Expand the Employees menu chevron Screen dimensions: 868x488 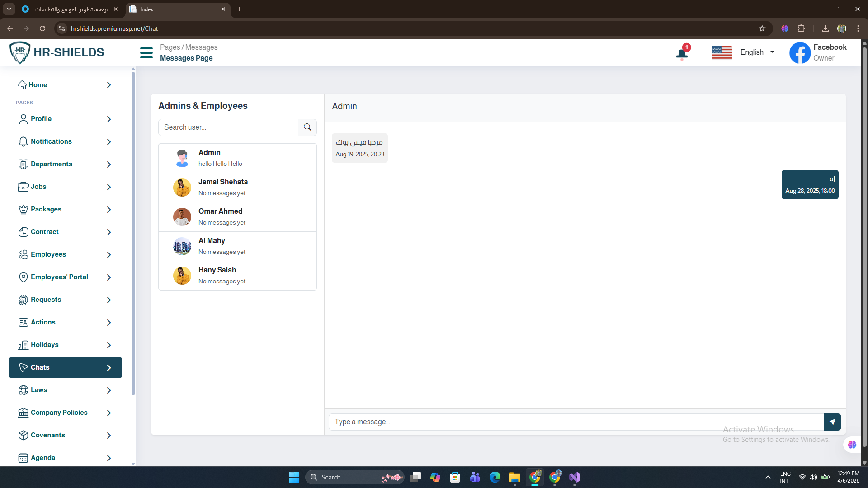(109, 255)
